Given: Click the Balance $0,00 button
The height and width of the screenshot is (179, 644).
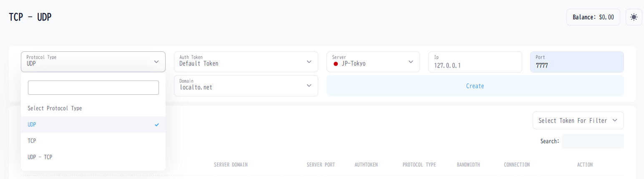Looking at the screenshot, I should click(x=593, y=17).
